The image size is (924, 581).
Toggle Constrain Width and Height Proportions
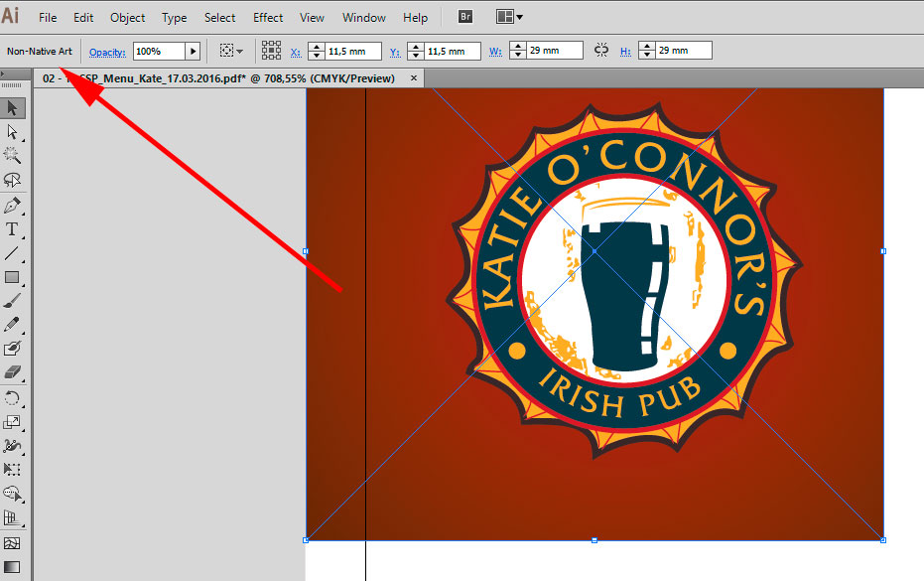[x=601, y=51]
